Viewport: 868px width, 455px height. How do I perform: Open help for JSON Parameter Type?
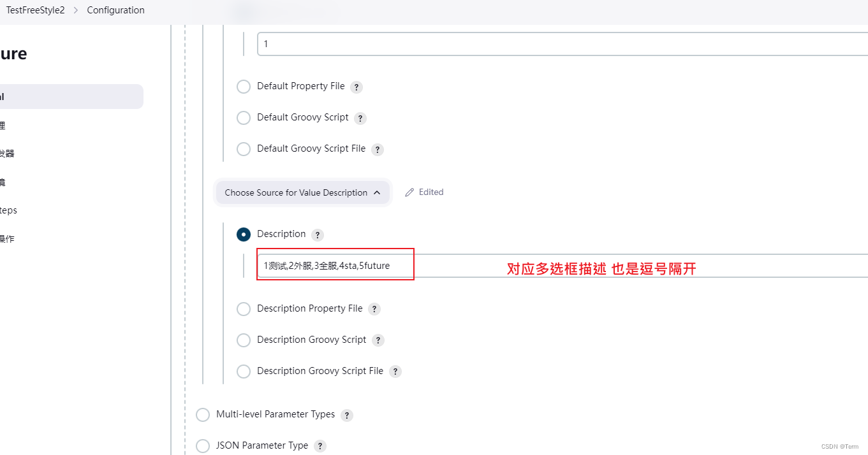click(x=320, y=445)
